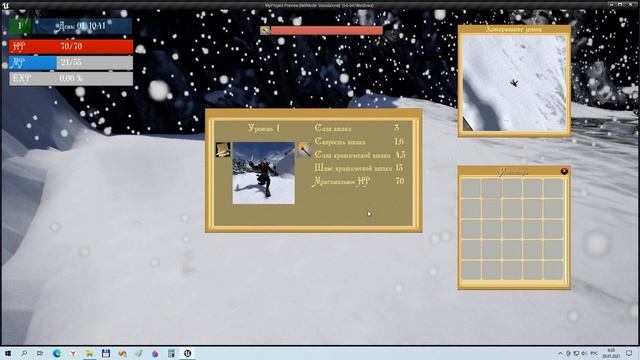Launch Microsoft Edge from the taskbar
Image resolution: width=640 pixels, height=360 pixels.
(x=57, y=353)
